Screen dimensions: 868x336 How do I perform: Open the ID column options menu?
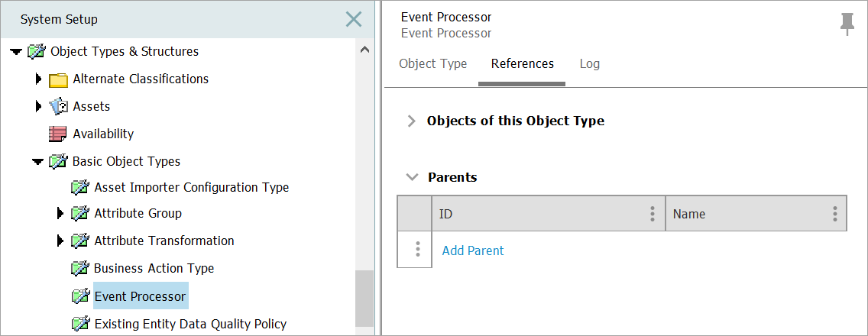point(652,214)
